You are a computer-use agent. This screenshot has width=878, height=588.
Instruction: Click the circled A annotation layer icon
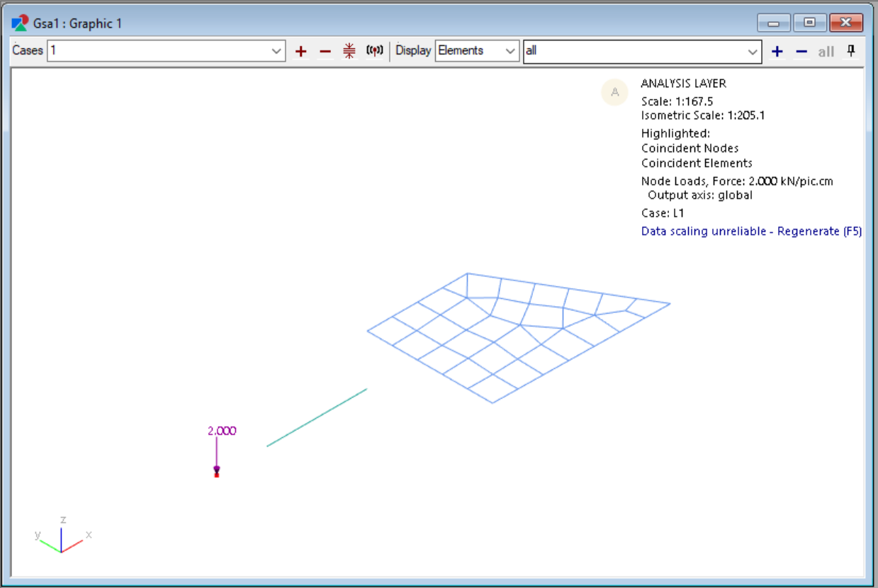[x=614, y=92]
